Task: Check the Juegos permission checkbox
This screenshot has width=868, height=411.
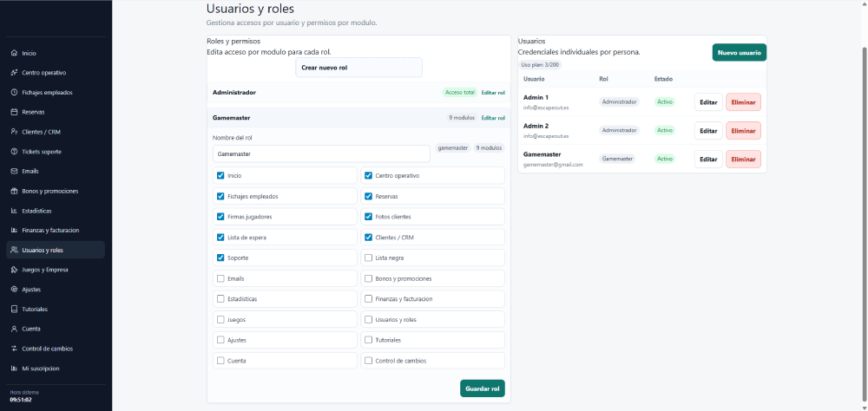Action: 220,319
